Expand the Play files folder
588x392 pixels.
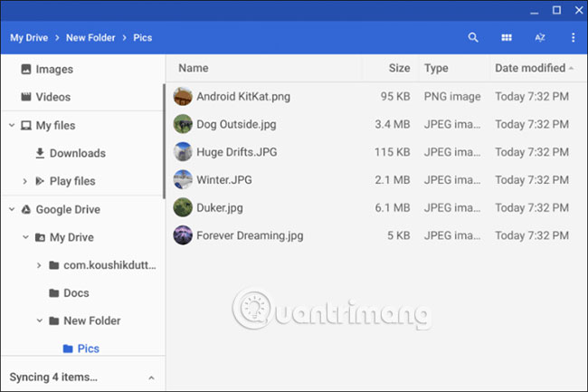click(x=25, y=181)
